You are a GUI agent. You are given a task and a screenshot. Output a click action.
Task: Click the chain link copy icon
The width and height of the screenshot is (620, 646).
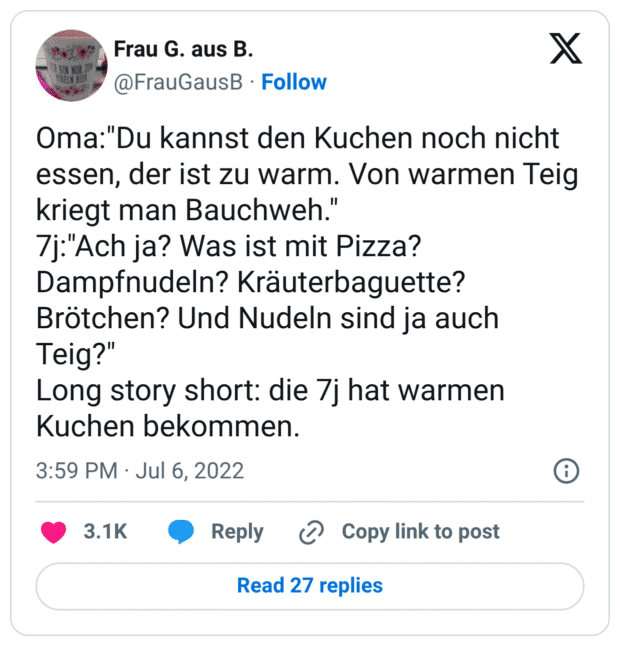tap(311, 532)
